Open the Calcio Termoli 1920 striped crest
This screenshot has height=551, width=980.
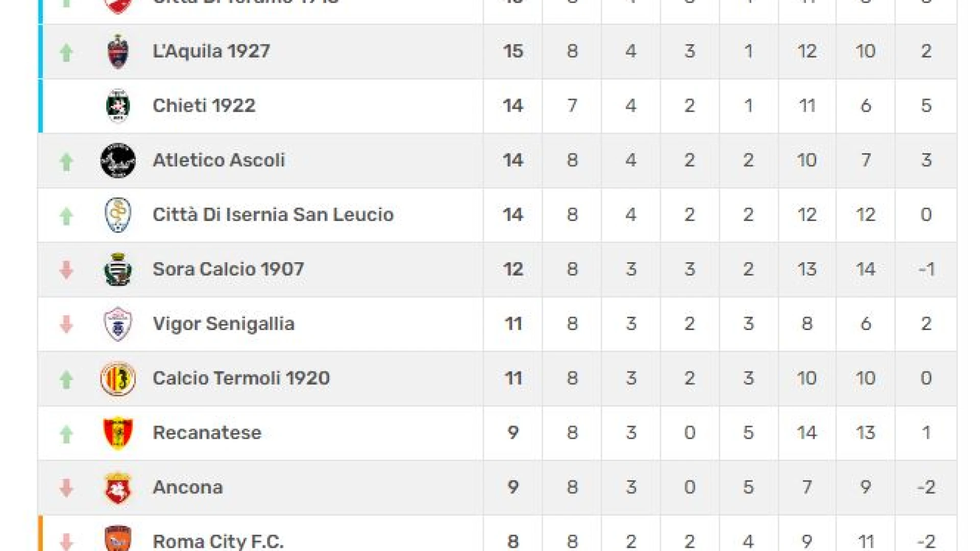tap(118, 379)
